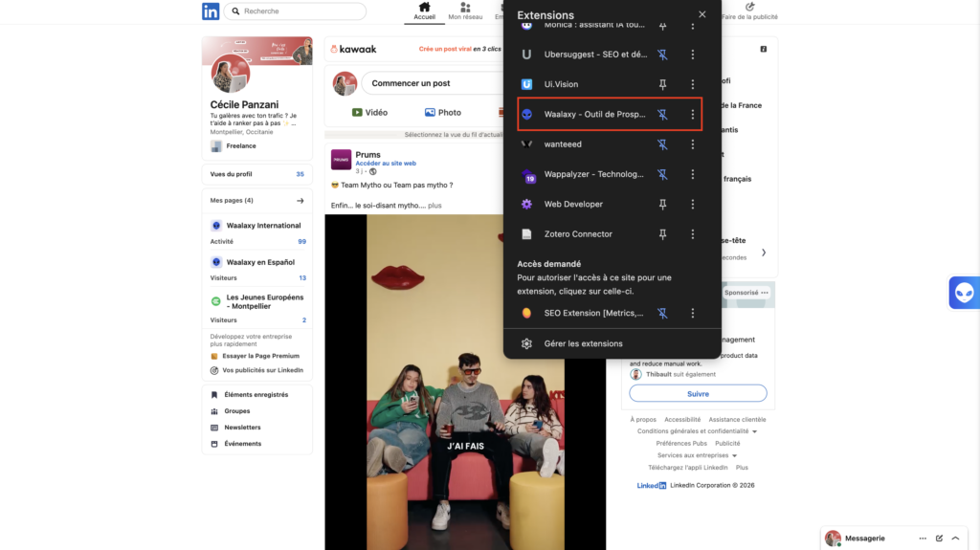
Task: Open more options for Web Developer extension
Action: click(693, 205)
